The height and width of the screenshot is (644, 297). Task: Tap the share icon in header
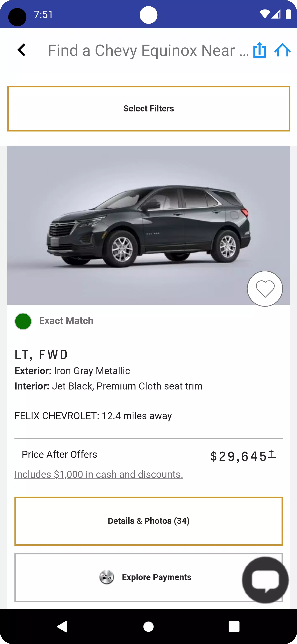(x=259, y=50)
